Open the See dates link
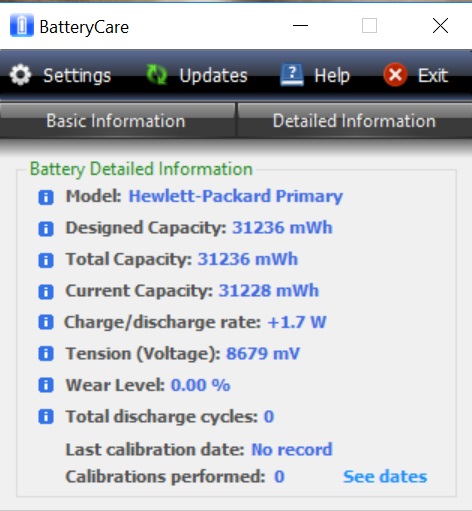This screenshot has width=472, height=511. pos(385,476)
